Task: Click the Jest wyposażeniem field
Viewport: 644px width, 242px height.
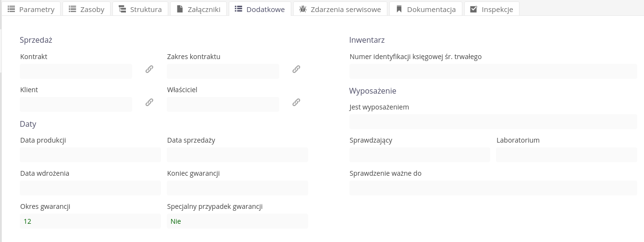Action: click(x=493, y=121)
